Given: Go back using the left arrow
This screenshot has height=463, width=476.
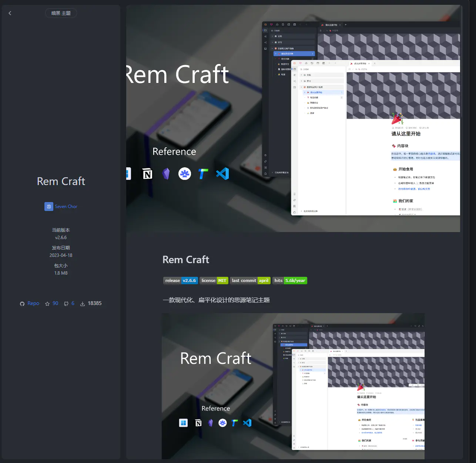Looking at the screenshot, I should (x=10, y=13).
